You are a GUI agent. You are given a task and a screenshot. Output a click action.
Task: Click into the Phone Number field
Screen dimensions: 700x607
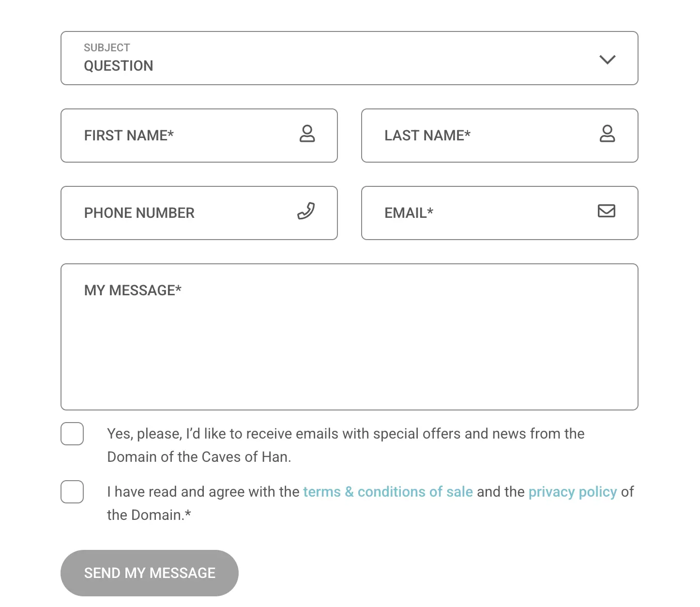[x=184, y=213]
